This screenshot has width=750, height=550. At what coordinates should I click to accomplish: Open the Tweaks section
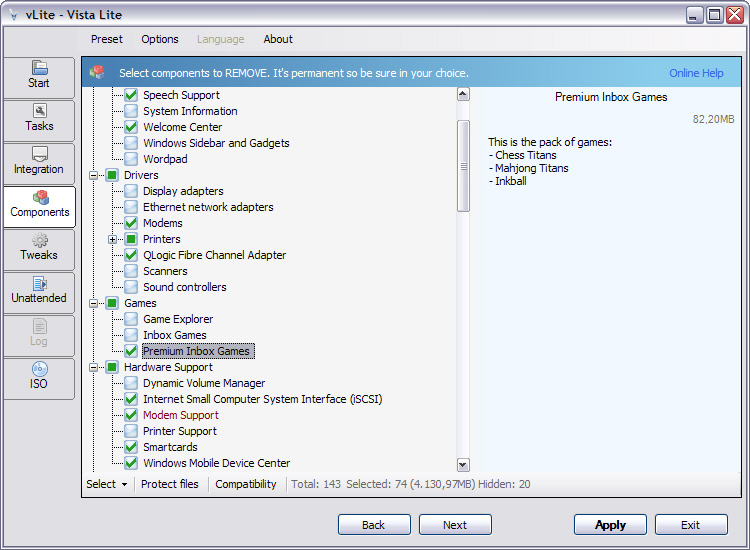pos(39,250)
